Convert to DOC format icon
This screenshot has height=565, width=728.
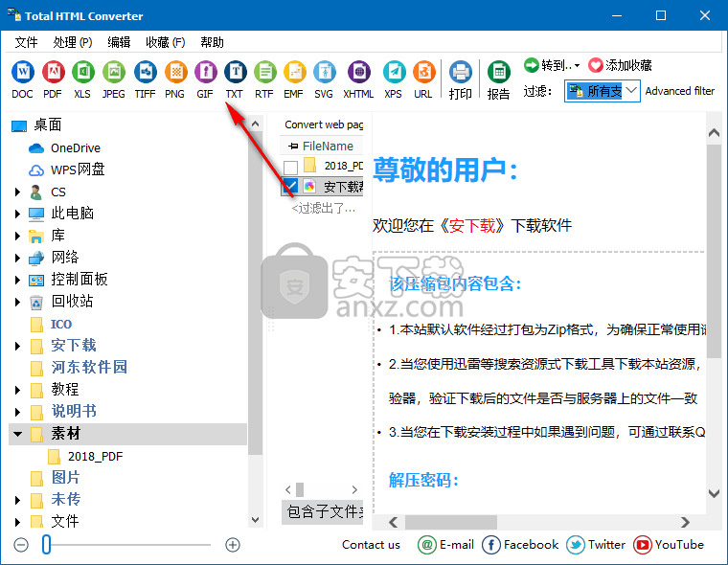(23, 72)
